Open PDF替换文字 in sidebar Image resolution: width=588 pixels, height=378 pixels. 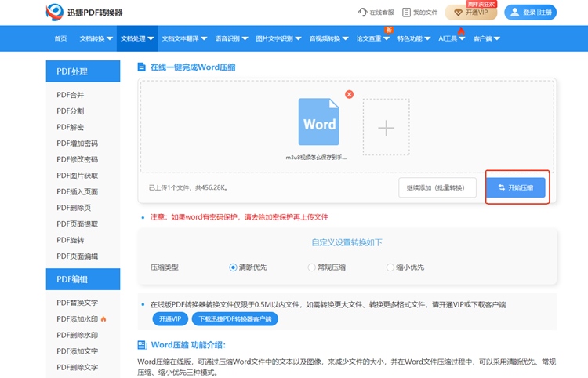[x=78, y=303]
